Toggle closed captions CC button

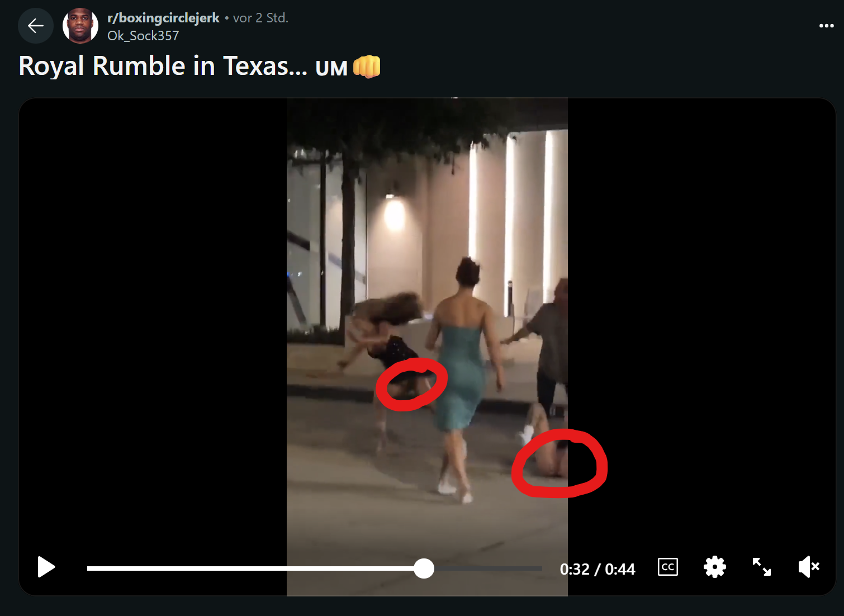[x=668, y=567]
